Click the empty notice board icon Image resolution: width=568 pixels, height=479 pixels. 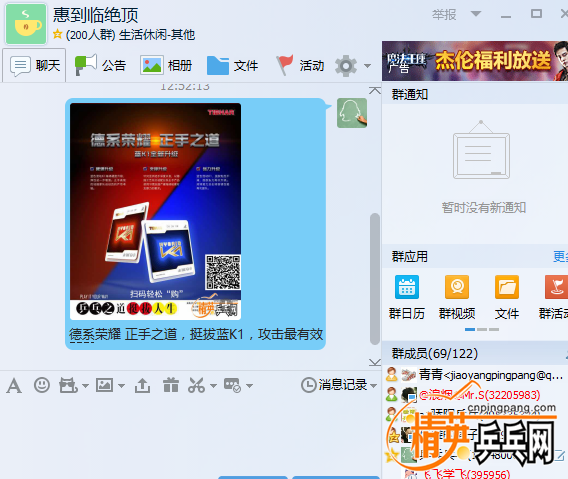pyautogui.click(x=481, y=150)
